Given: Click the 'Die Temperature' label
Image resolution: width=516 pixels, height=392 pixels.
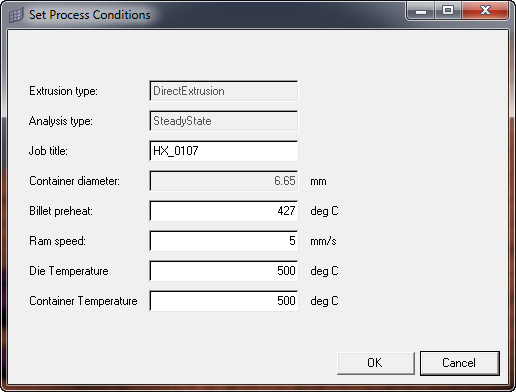Looking at the screenshot, I should (x=69, y=271).
